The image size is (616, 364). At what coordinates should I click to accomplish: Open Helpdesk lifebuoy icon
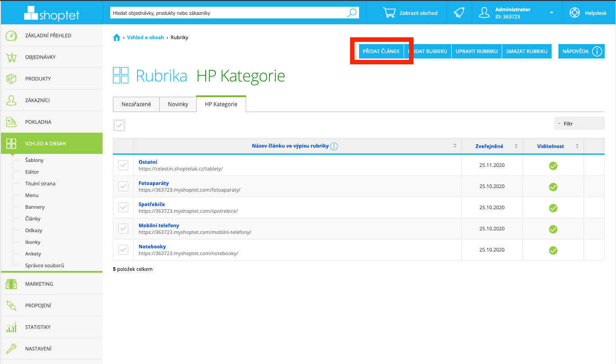click(x=575, y=13)
